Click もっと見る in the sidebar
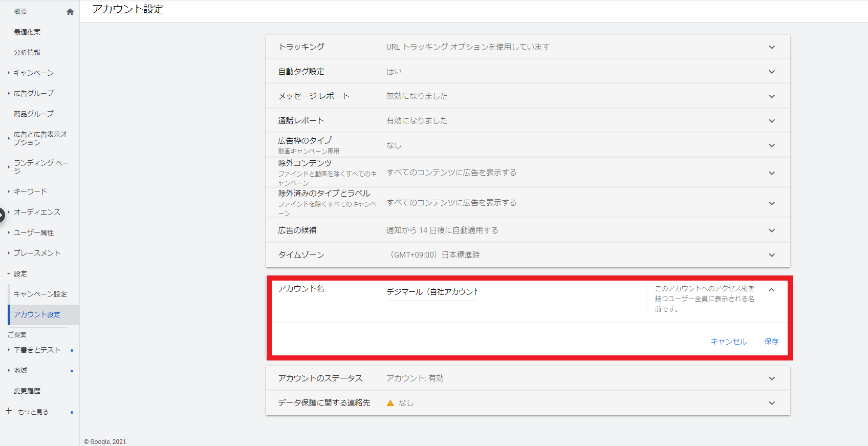Image resolution: width=868 pixels, height=446 pixels. point(33,412)
